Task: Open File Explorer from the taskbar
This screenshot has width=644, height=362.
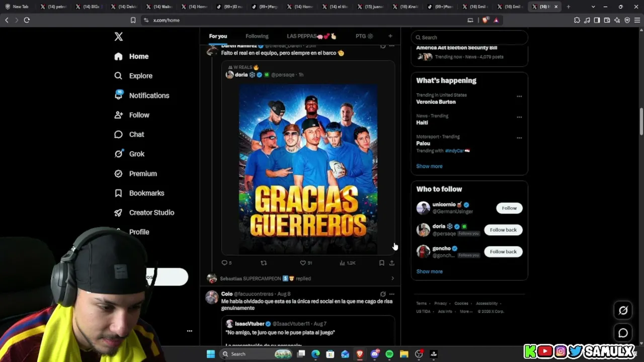Action: 404,354
